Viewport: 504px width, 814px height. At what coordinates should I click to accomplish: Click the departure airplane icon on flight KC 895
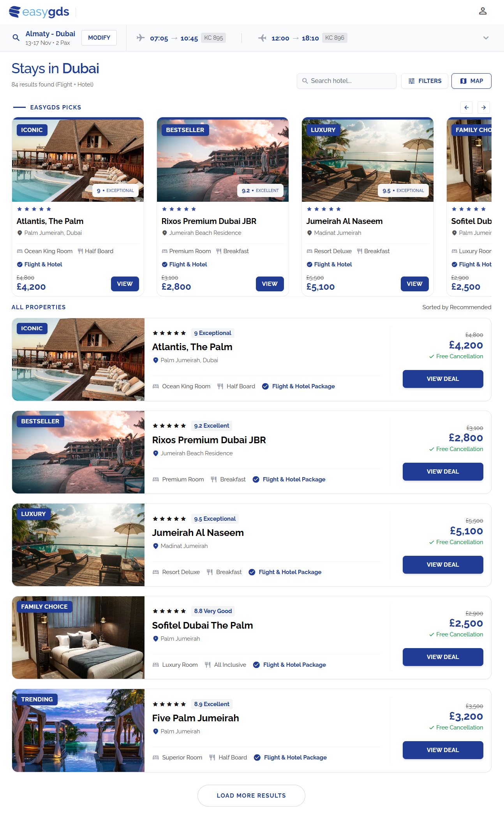(140, 37)
